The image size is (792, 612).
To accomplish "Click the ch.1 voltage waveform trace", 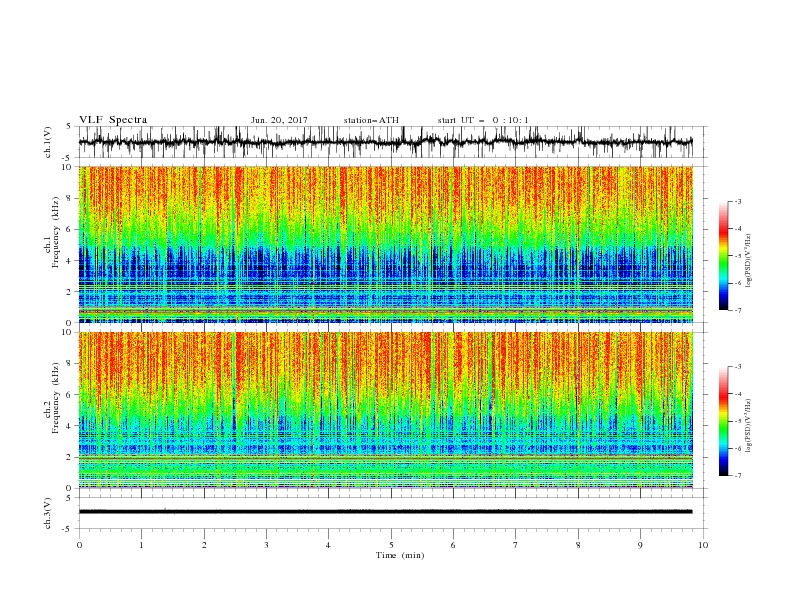I will 386,142.
